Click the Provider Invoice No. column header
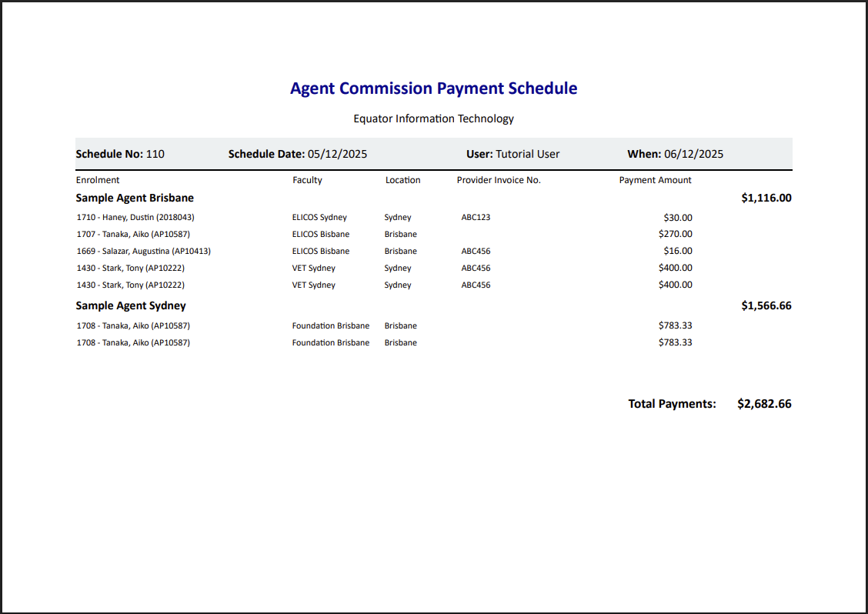The height and width of the screenshot is (614, 868). (x=499, y=180)
